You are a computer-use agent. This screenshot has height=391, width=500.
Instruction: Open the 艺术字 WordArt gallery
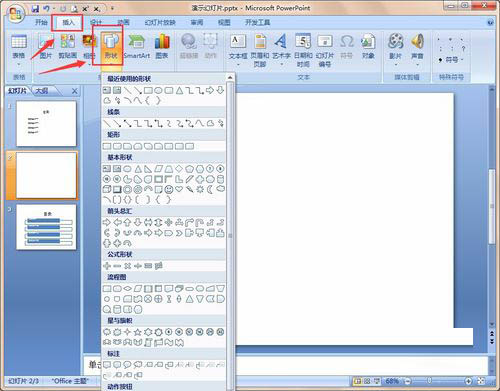(x=281, y=50)
